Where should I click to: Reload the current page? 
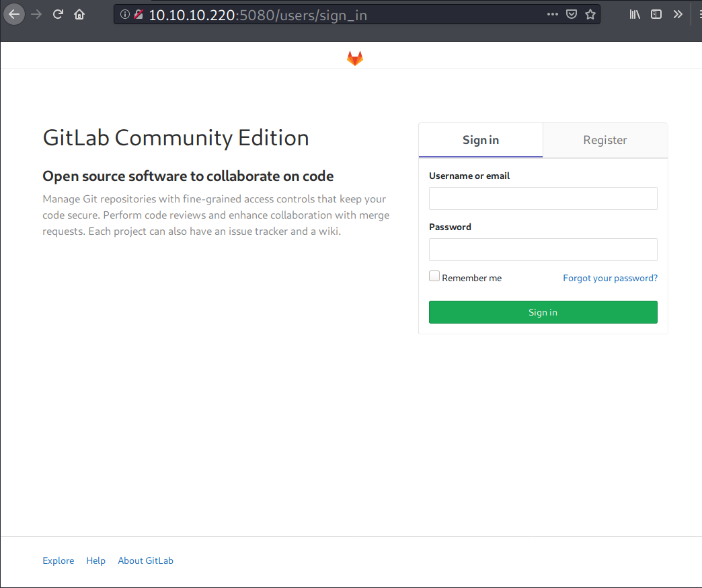coord(58,14)
